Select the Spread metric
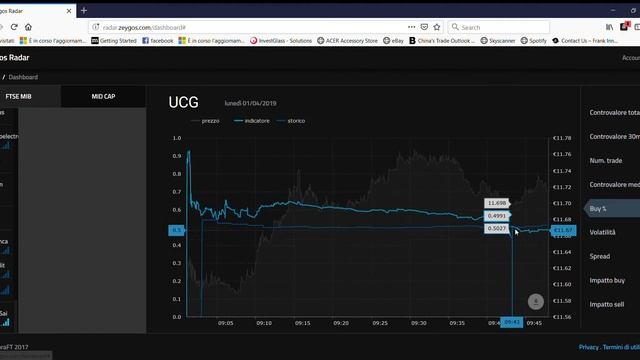 pyautogui.click(x=600, y=256)
